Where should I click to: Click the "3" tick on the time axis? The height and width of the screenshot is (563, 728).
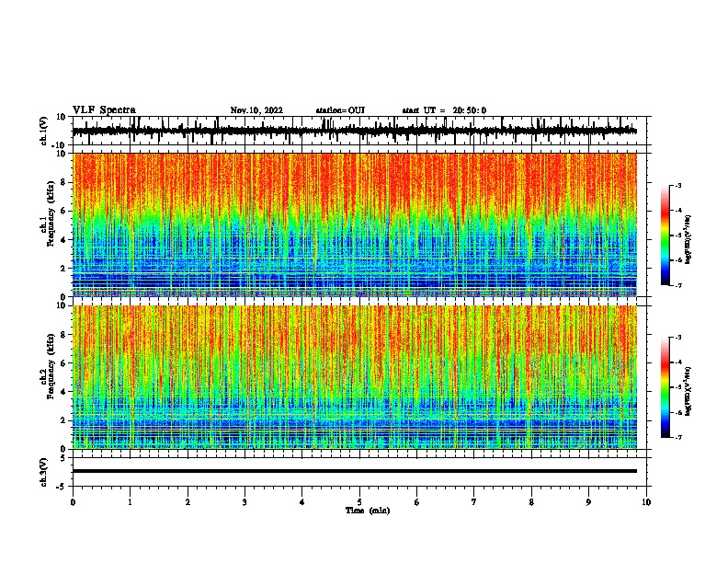(245, 502)
